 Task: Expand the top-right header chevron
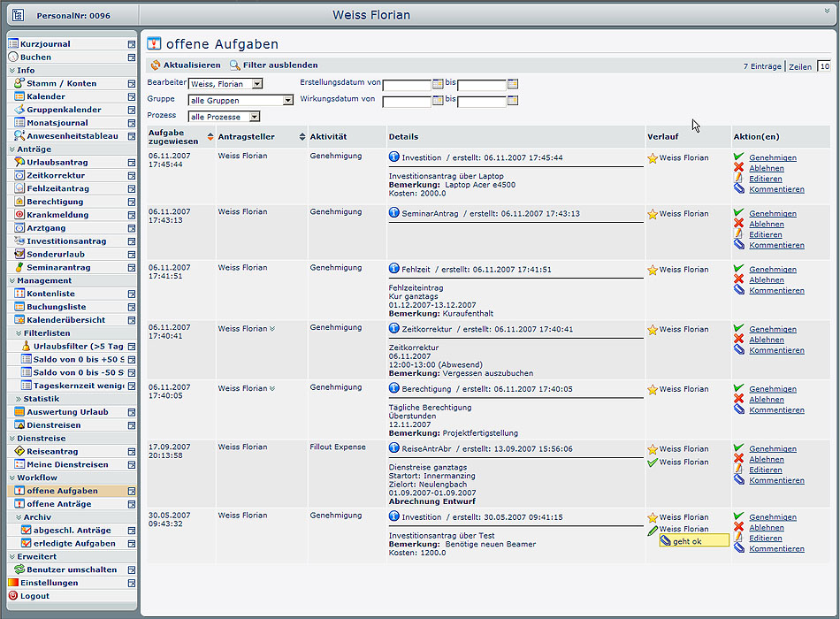827,11
